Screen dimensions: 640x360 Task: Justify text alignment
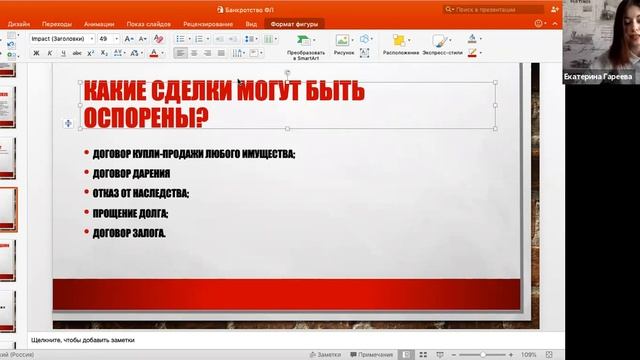click(x=221, y=53)
